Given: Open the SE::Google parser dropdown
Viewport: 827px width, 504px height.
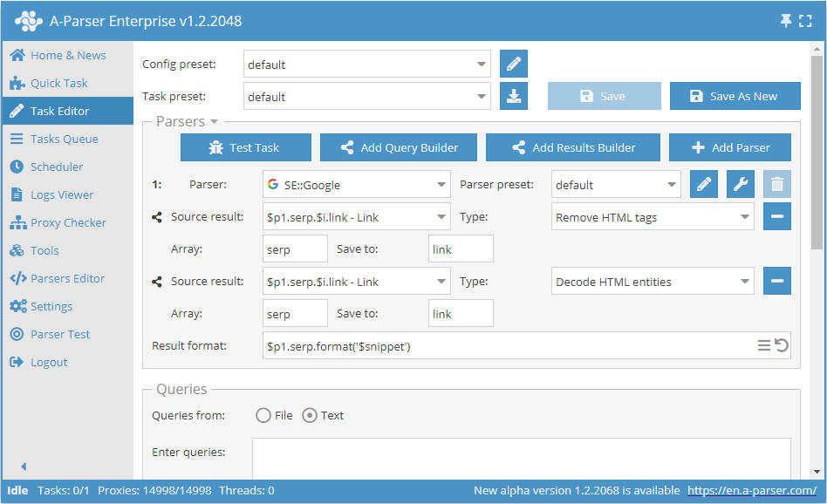Looking at the screenshot, I should click(356, 185).
